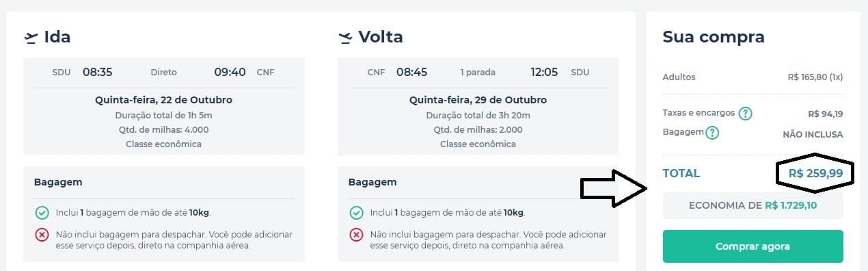Click the Direto flight label
Screen dimensions: 868x271
click(163, 73)
